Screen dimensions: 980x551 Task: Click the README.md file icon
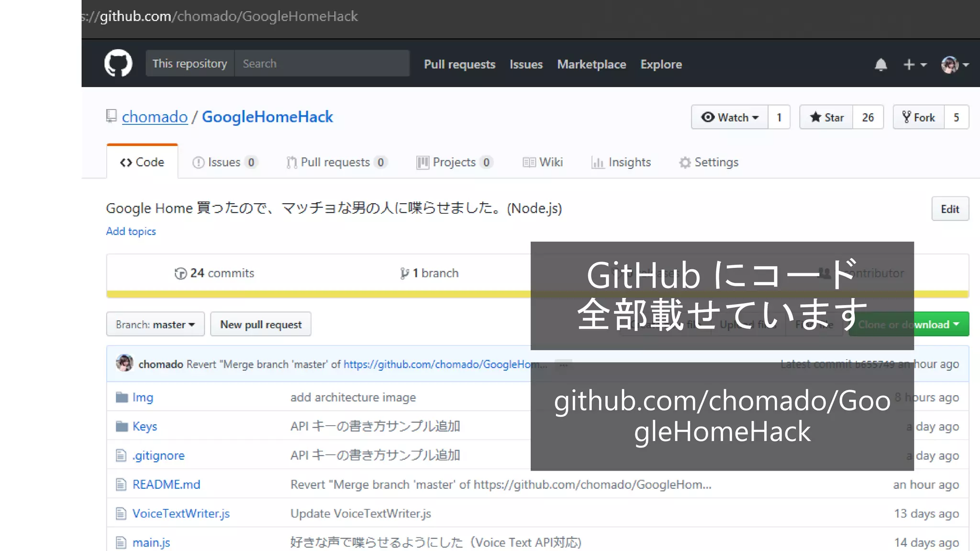point(121,485)
